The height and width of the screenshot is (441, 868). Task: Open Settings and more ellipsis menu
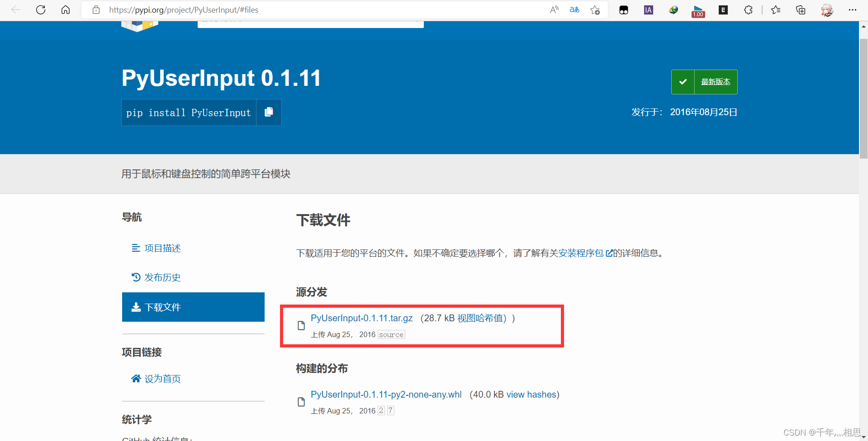coord(853,9)
